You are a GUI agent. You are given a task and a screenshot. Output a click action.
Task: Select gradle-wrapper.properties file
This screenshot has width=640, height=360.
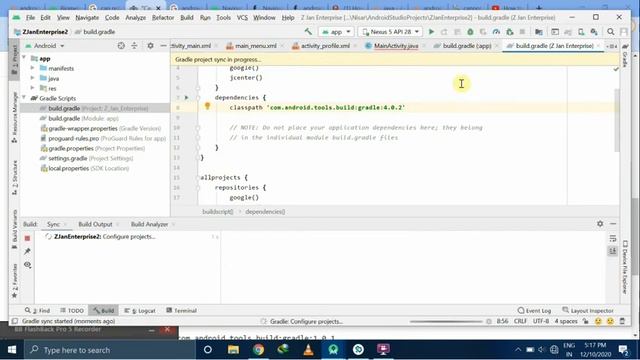click(100, 128)
